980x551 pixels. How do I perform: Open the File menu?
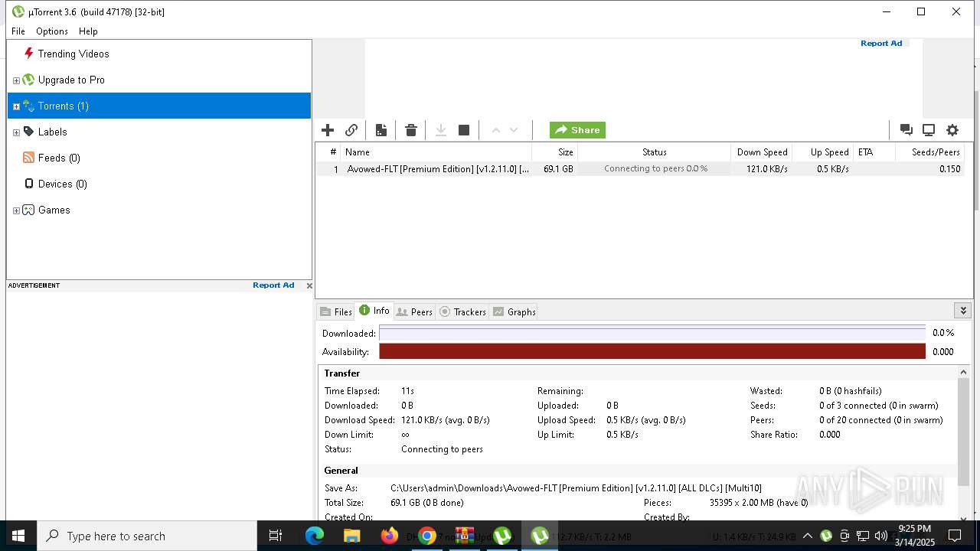(18, 31)
